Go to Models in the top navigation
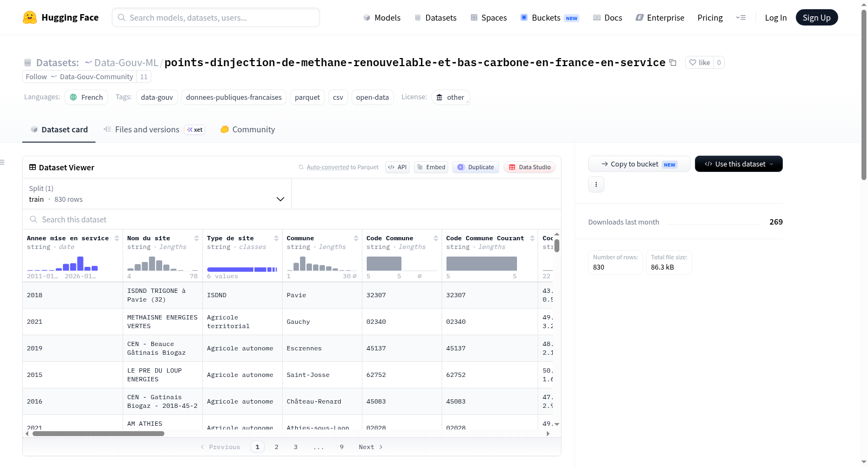Image resolution: width=868 pixels, height=467 pixels. click(382, 17)
